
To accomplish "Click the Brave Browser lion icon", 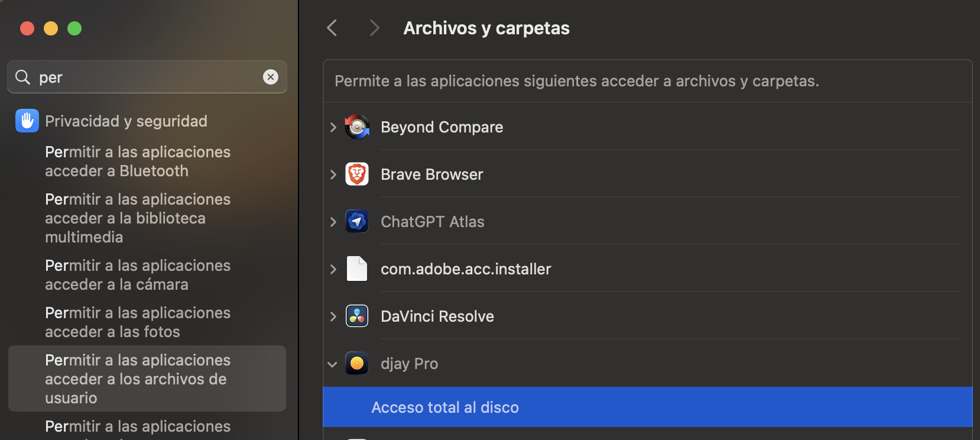I will tap(357, 174).
